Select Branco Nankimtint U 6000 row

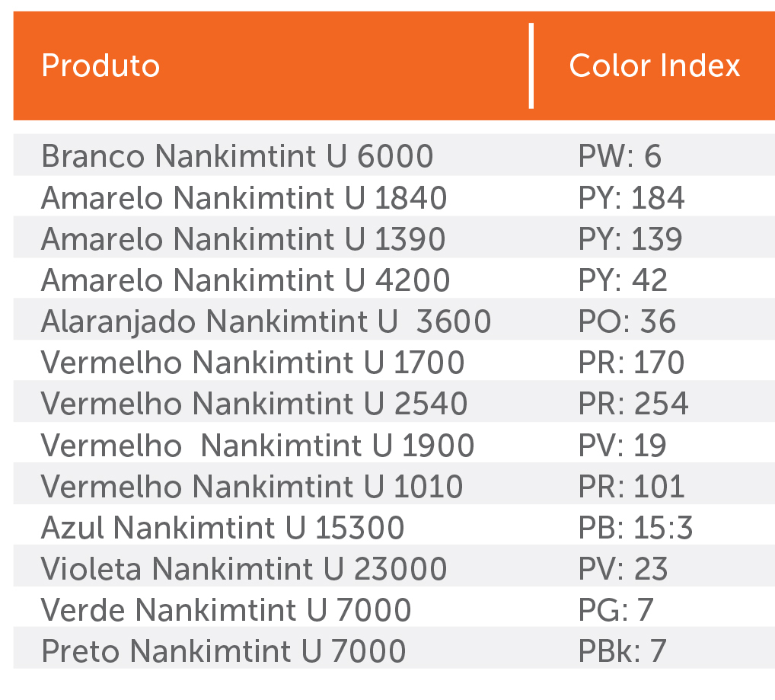(237, 156)
